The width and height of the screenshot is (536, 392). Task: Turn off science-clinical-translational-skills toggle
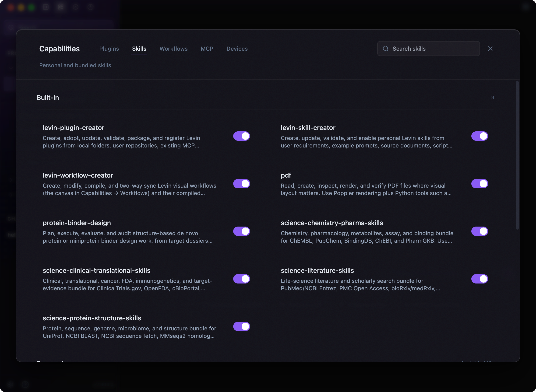click(241, 279)
